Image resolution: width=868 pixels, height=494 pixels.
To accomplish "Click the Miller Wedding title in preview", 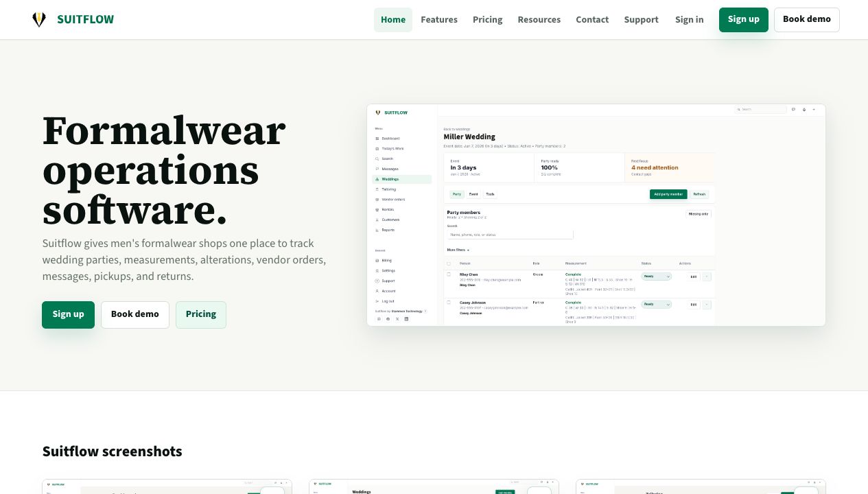I will click(469, 137).
